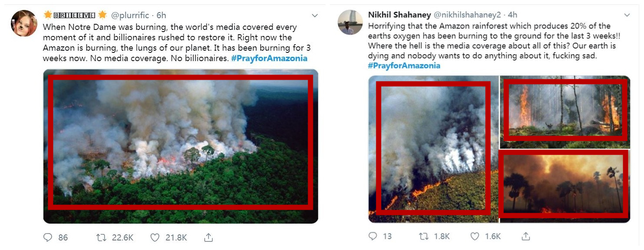Expand Nikhil Shahaney's tweet options menu
Image resolution: width=644 pixels, height=250 pixels.
coord(627,15)
